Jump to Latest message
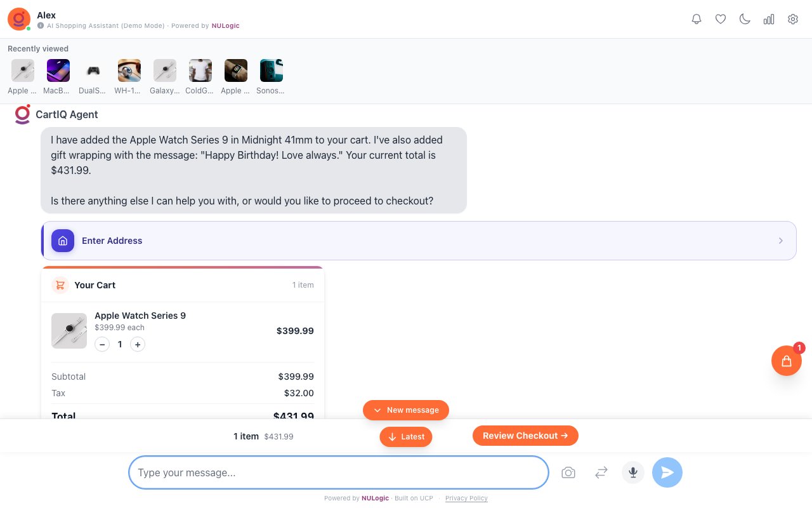 click(x=406, y=437)
